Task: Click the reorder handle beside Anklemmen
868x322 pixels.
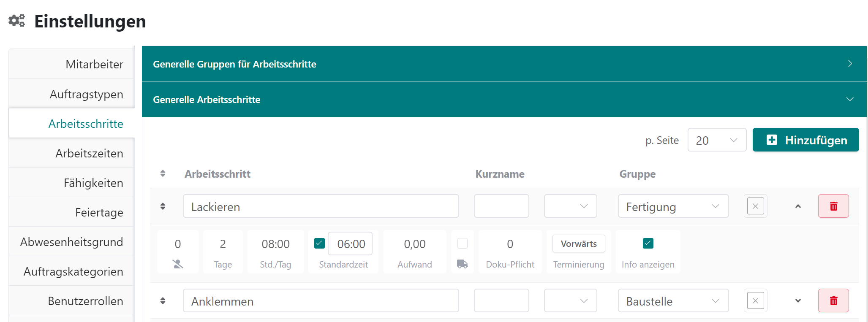Action: [163, 300]
